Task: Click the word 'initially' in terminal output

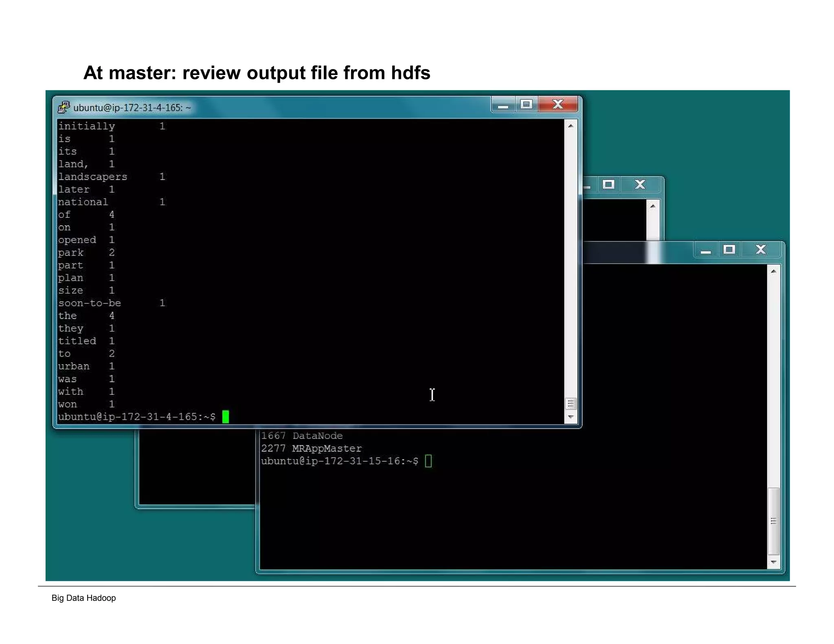Action: 86,126
